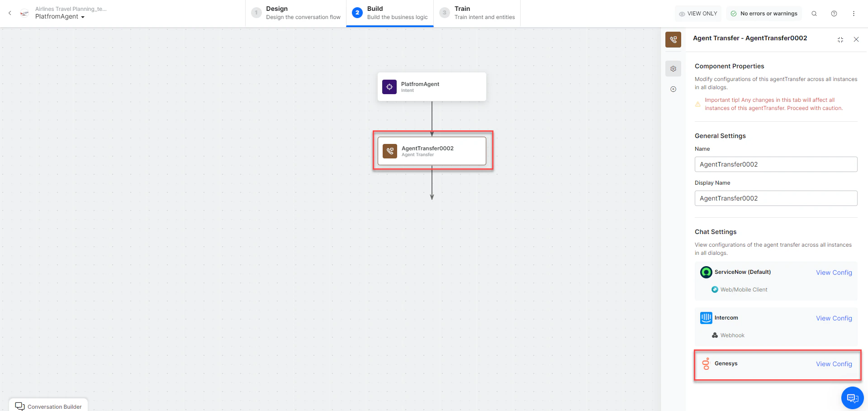Click the No errors or warnings badge
The height and width of the screenshot is (411, 868).
coord(764,13)
